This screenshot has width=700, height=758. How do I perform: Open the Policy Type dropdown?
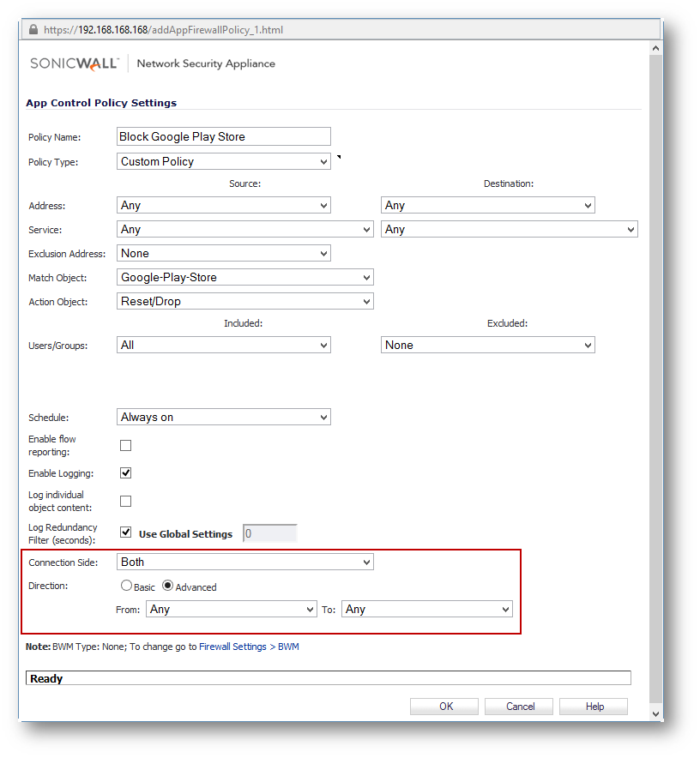pyautogui.click(x=224, y=161)
